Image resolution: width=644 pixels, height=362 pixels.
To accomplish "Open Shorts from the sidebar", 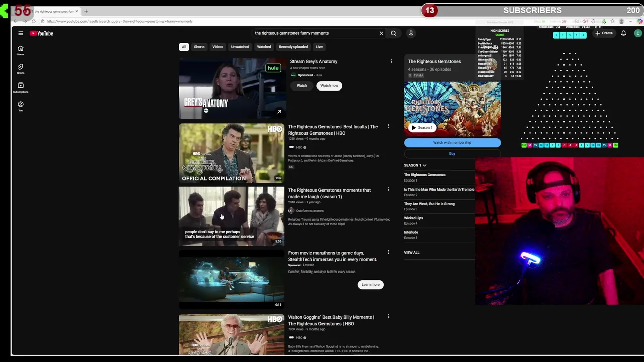I will coord(21,69).
